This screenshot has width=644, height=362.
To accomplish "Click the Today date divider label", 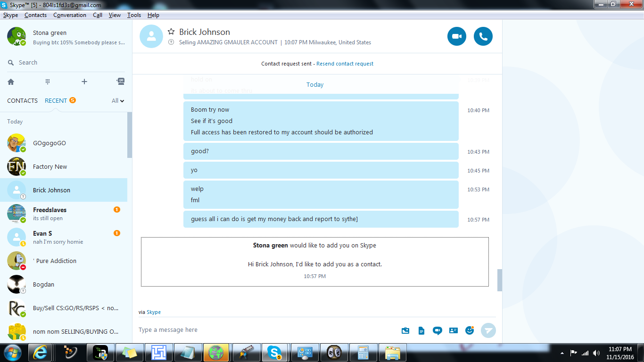I will coord(315,85).
